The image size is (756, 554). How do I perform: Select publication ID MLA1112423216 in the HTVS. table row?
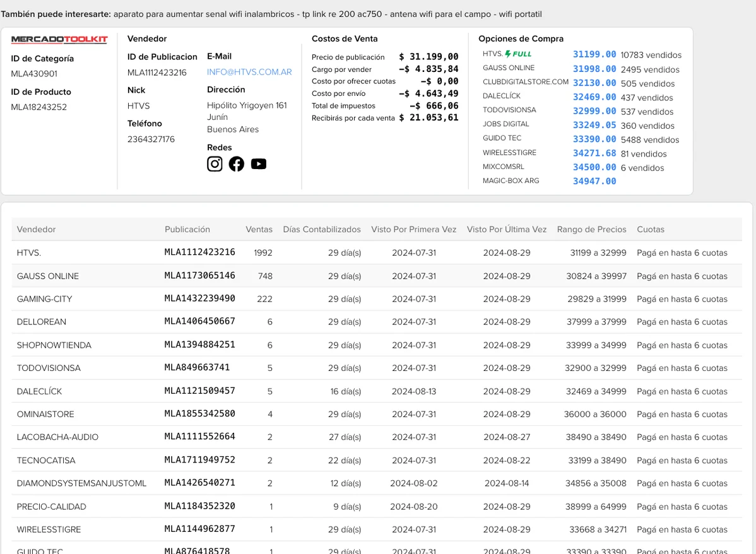click(199, 252)
